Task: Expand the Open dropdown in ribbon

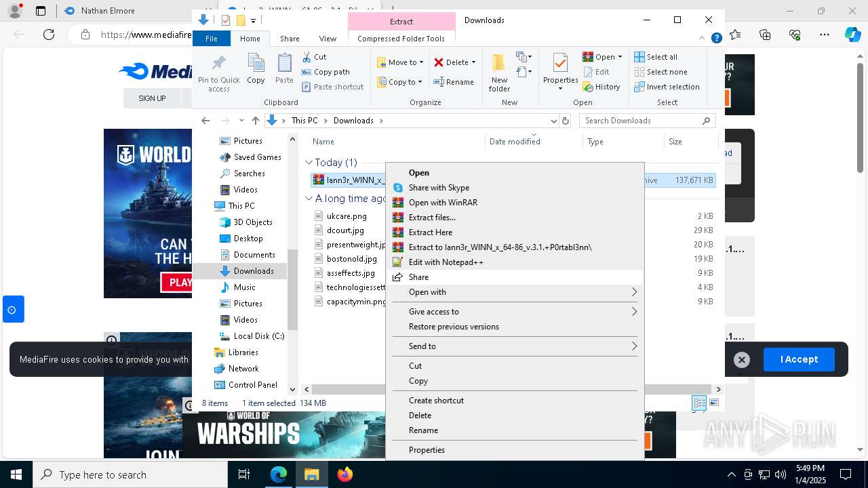Action: pos(620,57)
